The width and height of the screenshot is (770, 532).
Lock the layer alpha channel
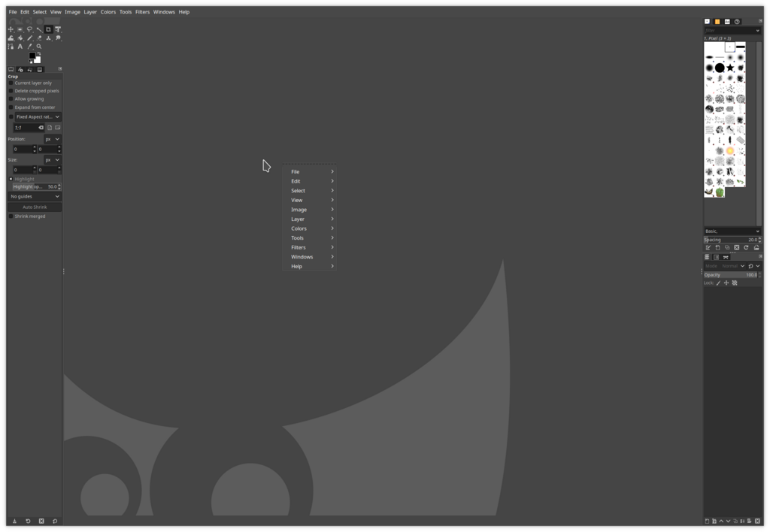[x=735, y=283]
